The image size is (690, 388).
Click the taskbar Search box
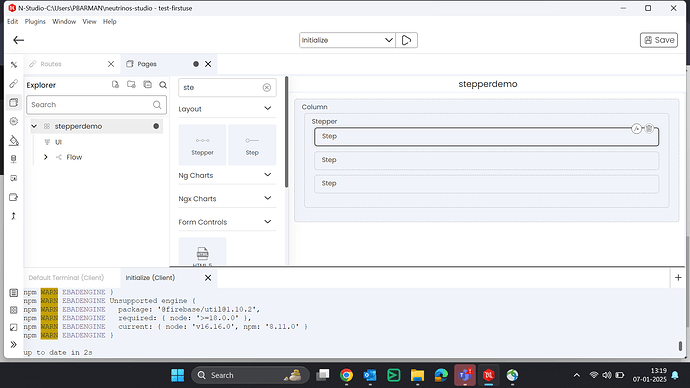(250, 375)
